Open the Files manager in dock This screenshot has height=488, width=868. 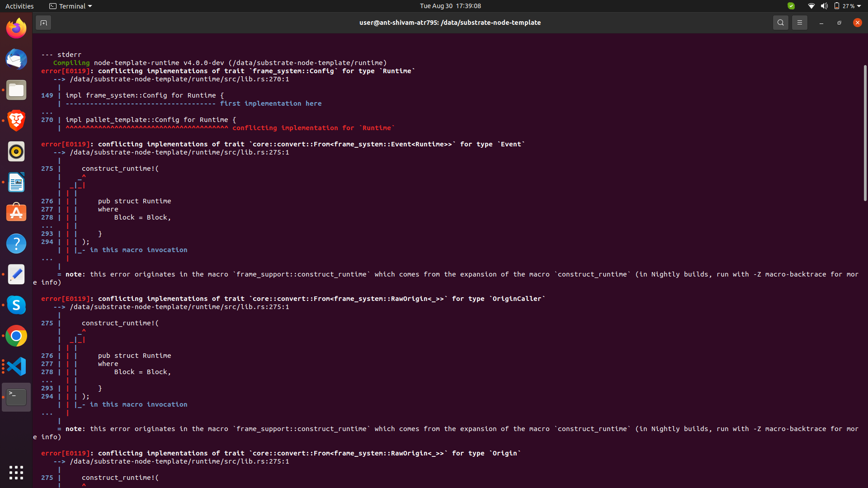point(16,90)
